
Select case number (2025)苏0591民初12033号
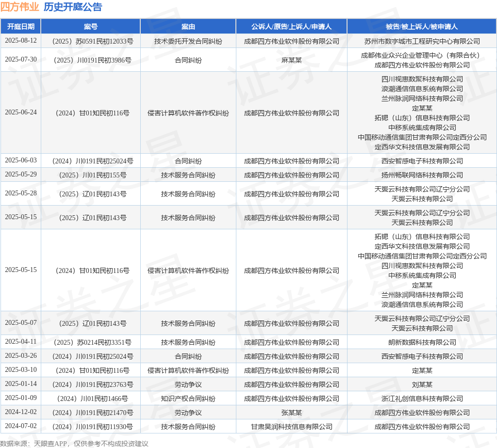pos(93,42)
